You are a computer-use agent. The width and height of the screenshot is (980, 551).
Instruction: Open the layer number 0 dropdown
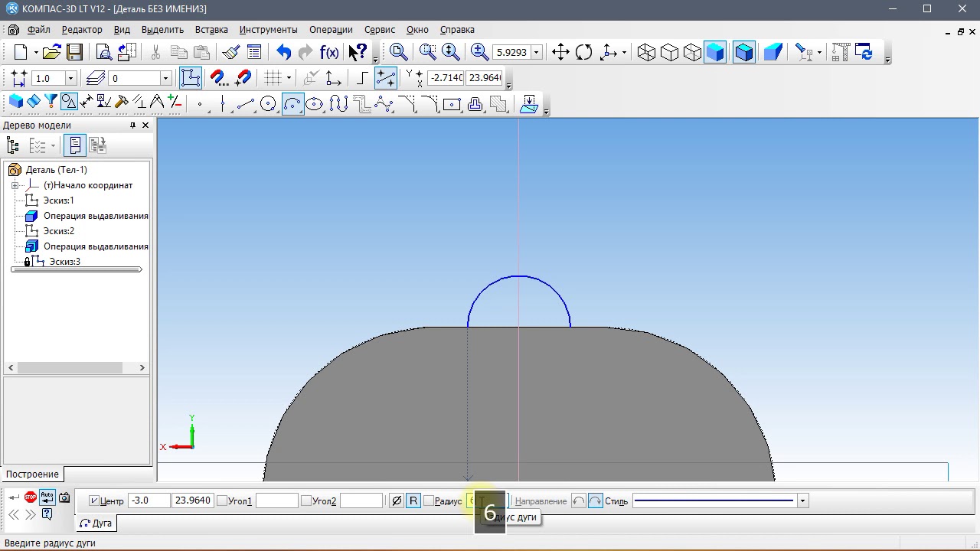pos(165,78)
